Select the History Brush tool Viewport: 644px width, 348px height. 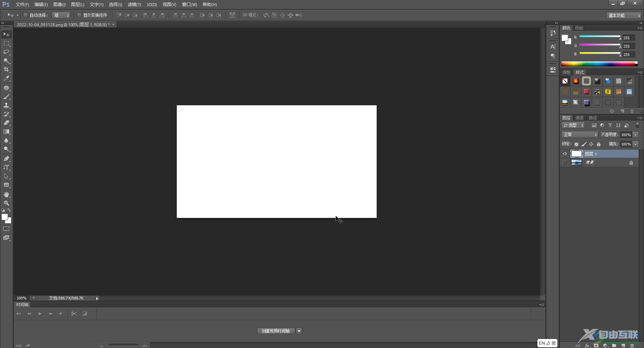6,114
